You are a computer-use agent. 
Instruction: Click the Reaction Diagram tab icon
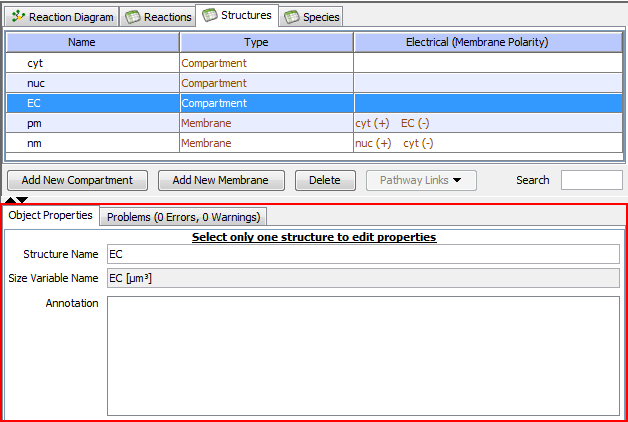point(18,16)
